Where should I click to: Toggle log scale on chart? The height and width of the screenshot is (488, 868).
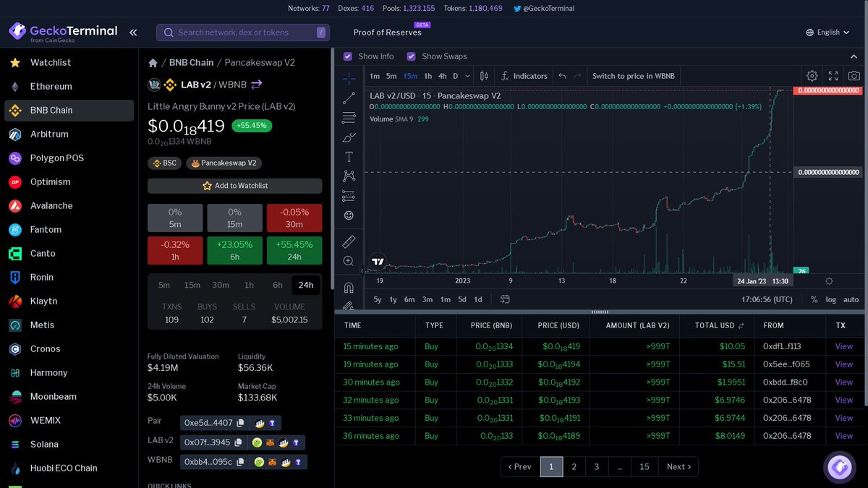point(831,299)
